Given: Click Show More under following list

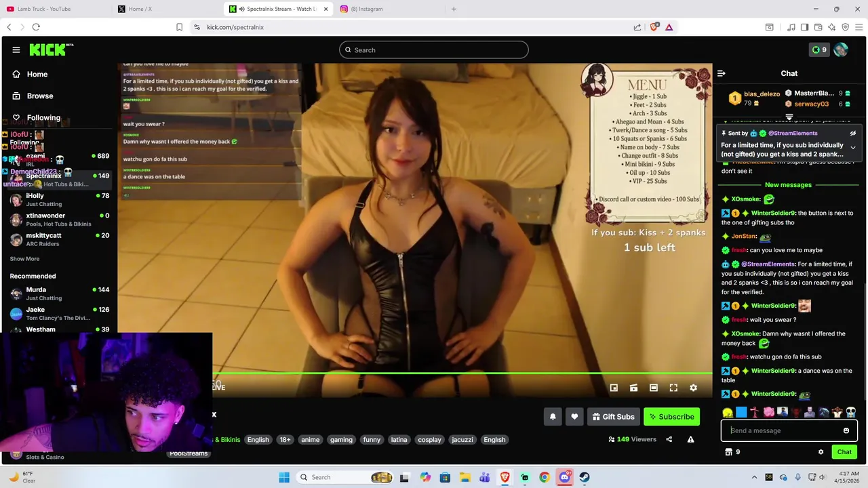Looking at the screenshot, I should pos(24,259).
